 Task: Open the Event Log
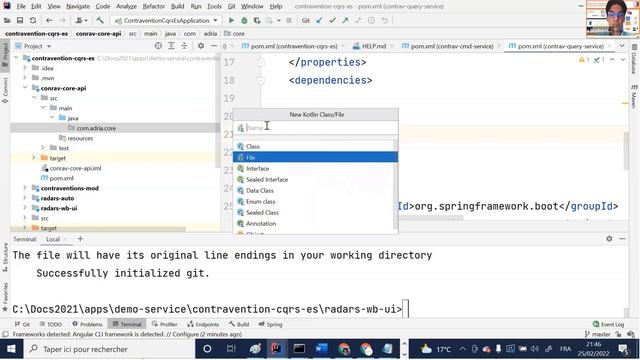click(x=608, y=324)
